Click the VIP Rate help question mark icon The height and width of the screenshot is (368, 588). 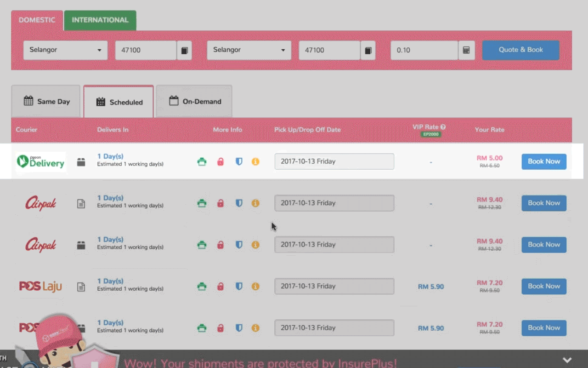coord(443,127)
